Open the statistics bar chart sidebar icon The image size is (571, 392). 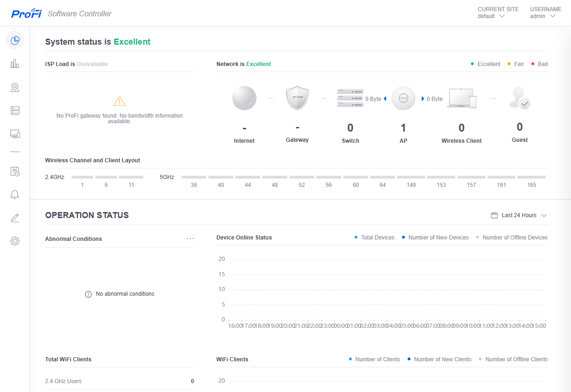click(15, 64)
